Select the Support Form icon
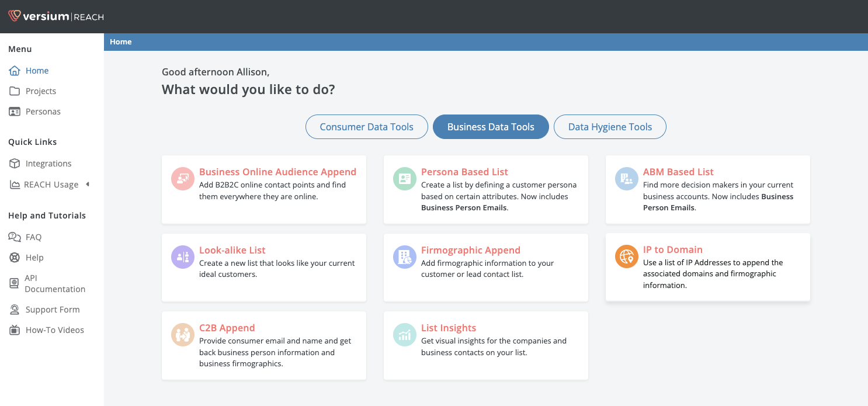 tap(13, 310)
